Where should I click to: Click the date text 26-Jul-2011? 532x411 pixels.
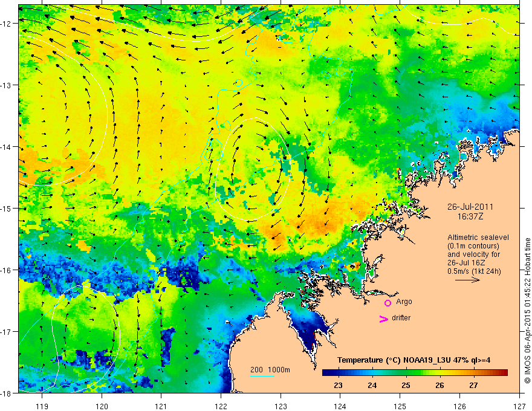(470, 207)
